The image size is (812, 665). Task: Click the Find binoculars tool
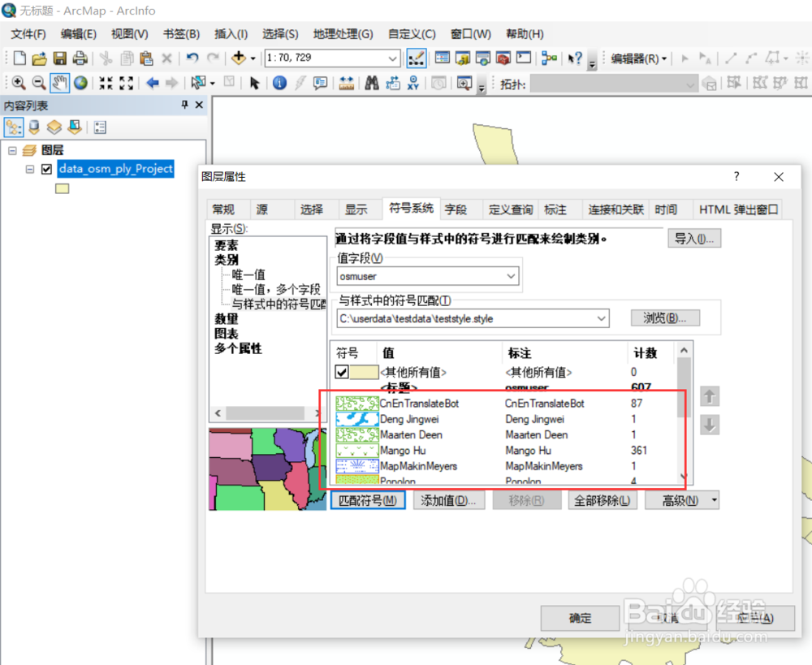(x=373, y=82)
